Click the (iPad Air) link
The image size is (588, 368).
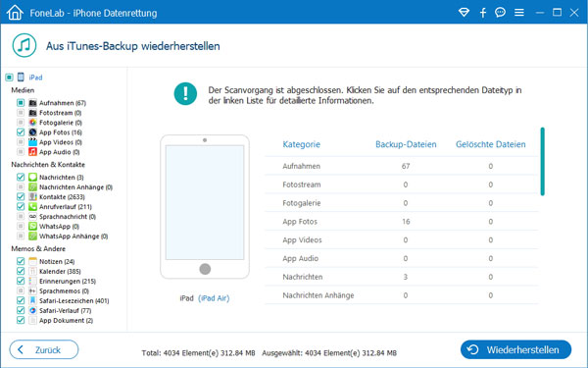[214, 298]
